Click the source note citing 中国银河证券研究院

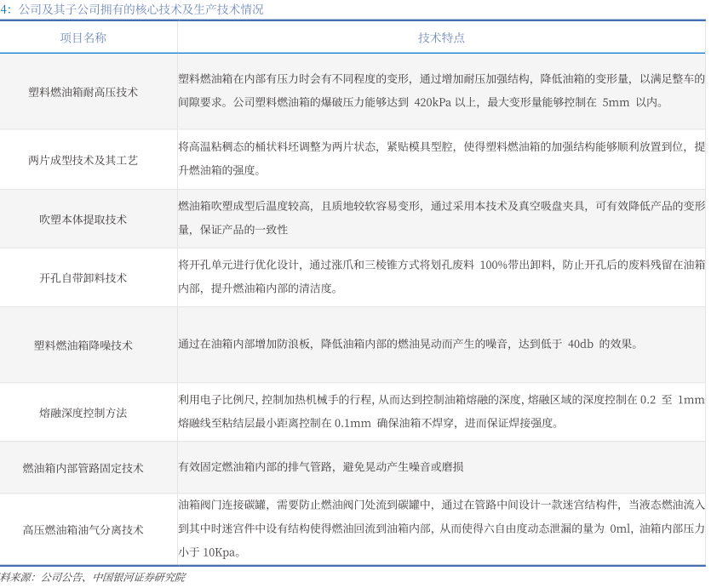coord(94,578)
